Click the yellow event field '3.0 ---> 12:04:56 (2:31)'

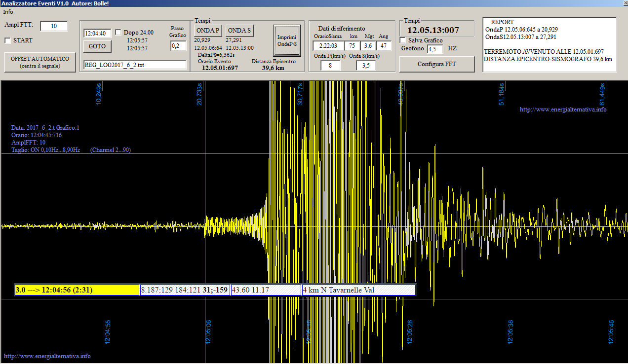(x=77, y=290)
